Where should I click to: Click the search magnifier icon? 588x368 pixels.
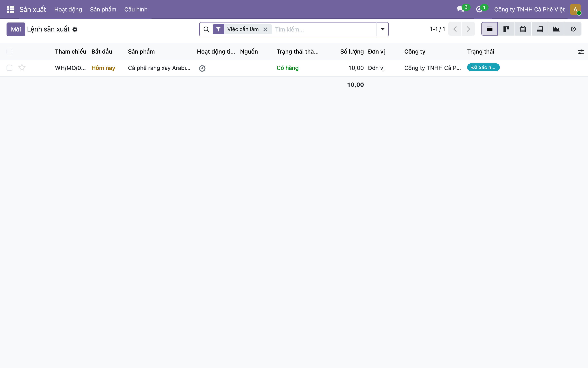pos(206,29)
